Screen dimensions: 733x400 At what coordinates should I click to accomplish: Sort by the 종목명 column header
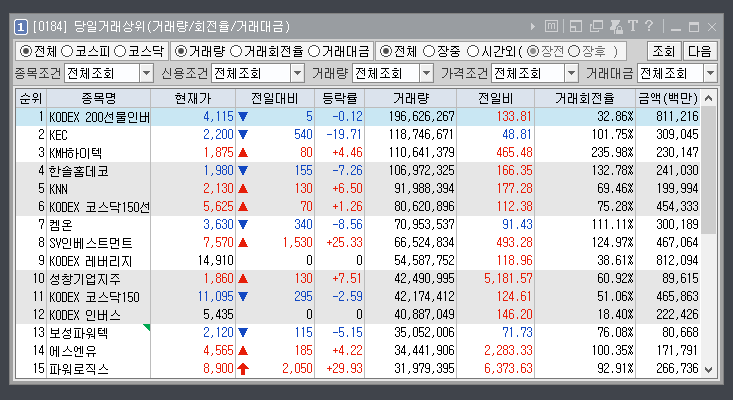pyautogui.click(x=99, y=99)
